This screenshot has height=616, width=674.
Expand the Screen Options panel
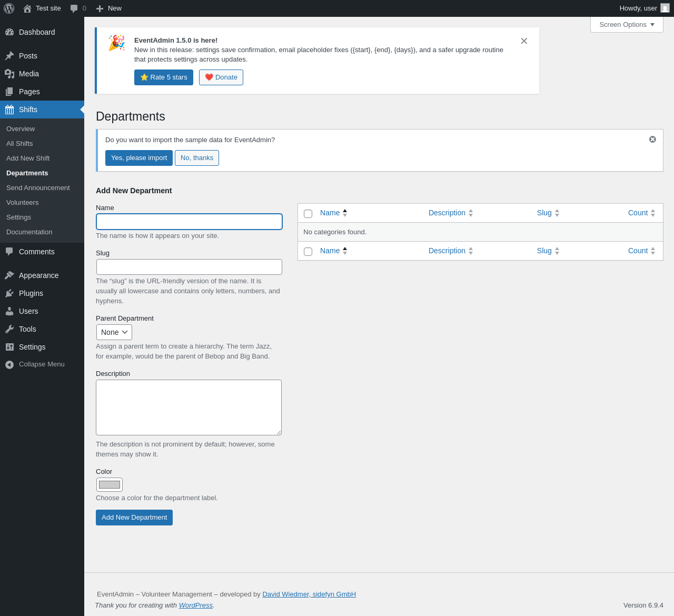pyautogui.click(x=627, y=25)
